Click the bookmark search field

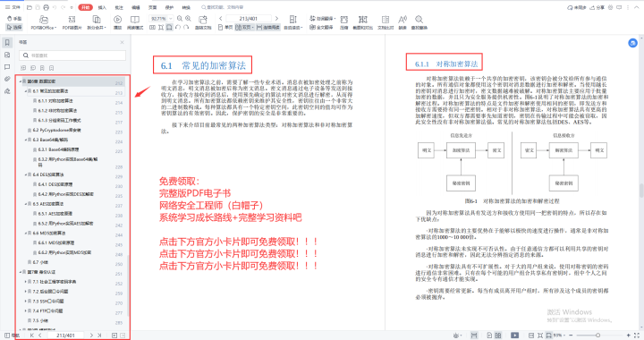[72, 55]
